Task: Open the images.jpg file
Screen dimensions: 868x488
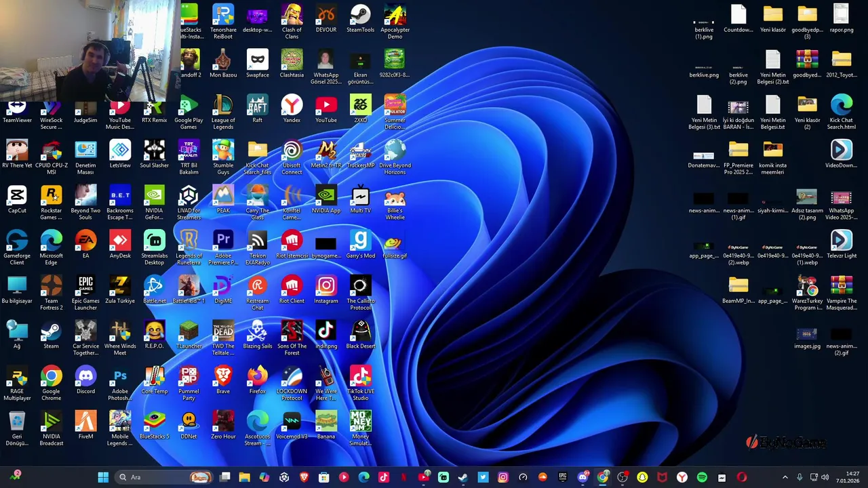Action: pyautogui.click(x=807, y=339)
